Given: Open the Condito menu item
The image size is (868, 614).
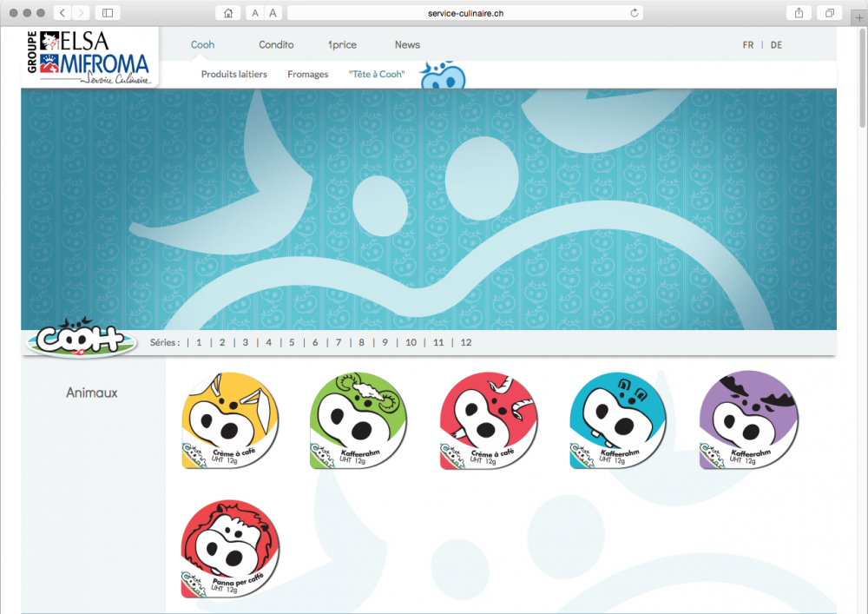Looking at the screenshot, I should pos(276,45).
